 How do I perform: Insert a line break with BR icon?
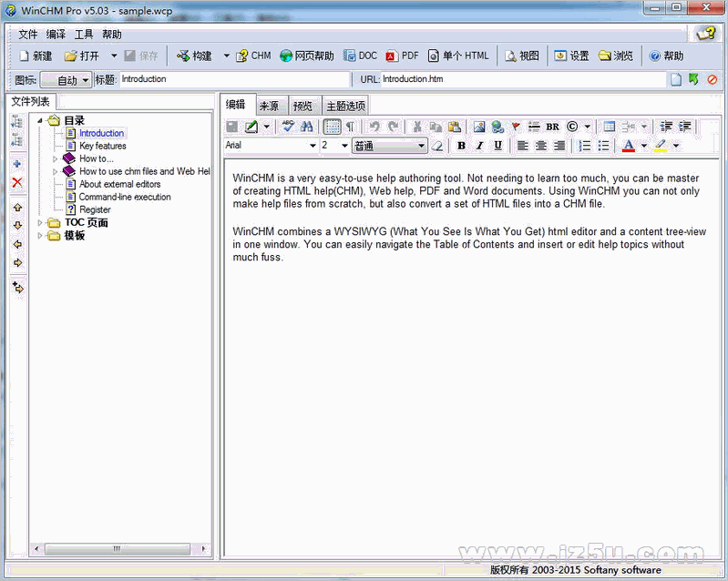[x=552, y=127]
